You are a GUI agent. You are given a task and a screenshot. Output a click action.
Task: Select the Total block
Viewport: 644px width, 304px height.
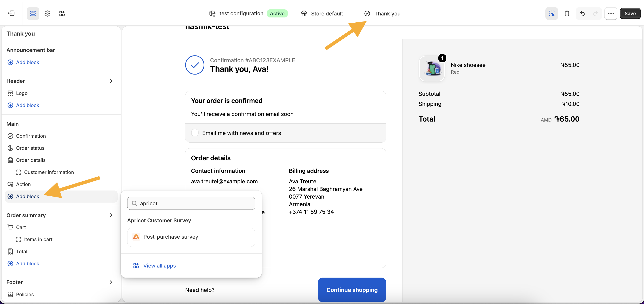pos(17,251)
